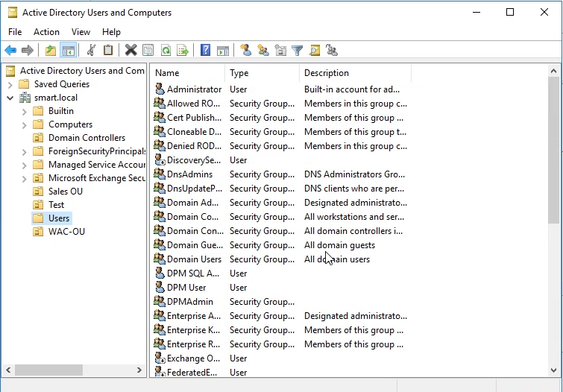
Task: Select the Test OU in tree
Action: (x=57, y=205)
